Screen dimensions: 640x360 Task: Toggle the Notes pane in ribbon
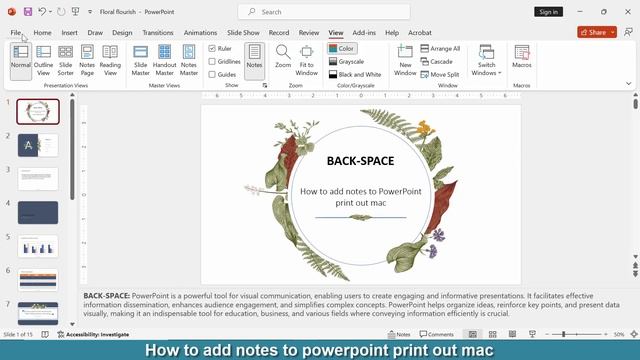[x=254, y=61]
